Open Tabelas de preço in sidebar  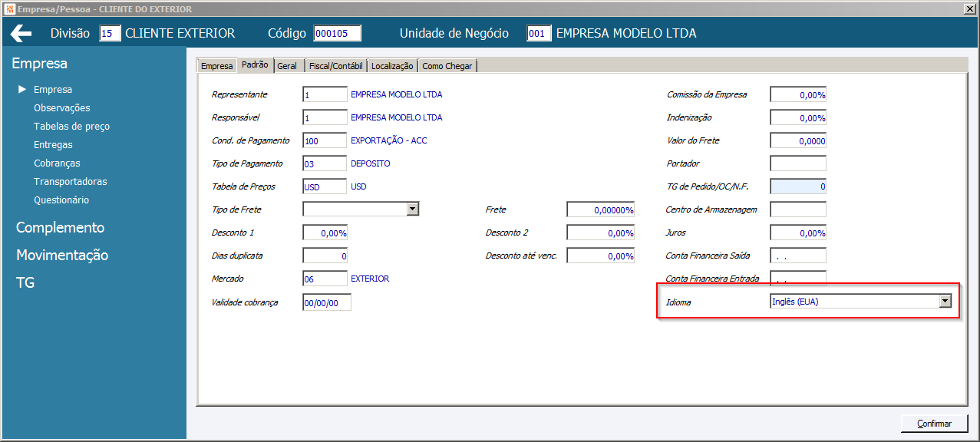pos(72,127)
